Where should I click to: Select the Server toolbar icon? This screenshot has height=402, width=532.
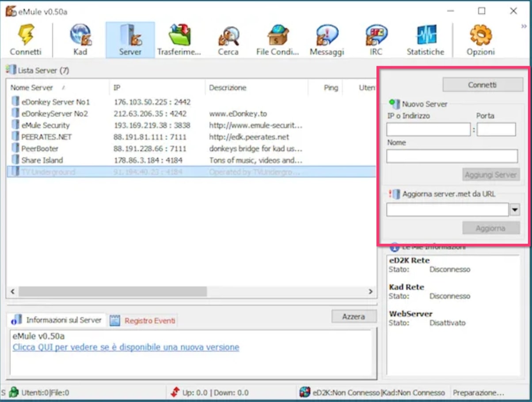point(130,35)
